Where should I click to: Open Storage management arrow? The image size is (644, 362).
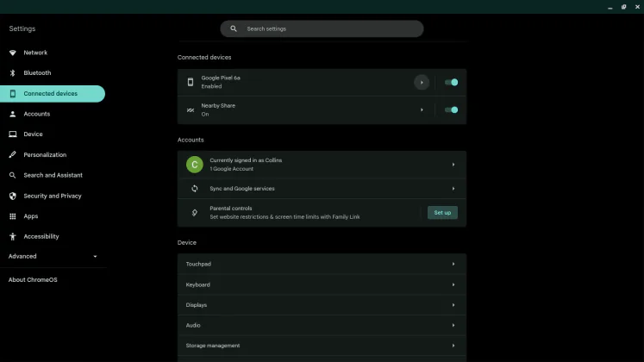coord(453,346)
